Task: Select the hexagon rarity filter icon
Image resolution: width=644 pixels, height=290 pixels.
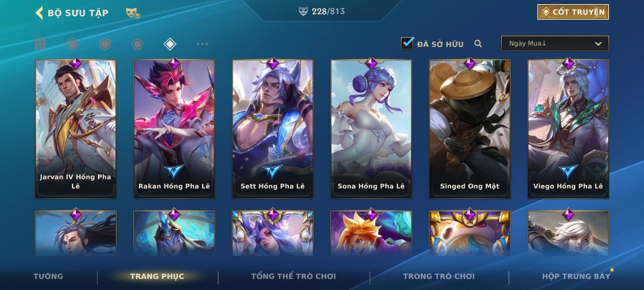Action: click(105, 44)
